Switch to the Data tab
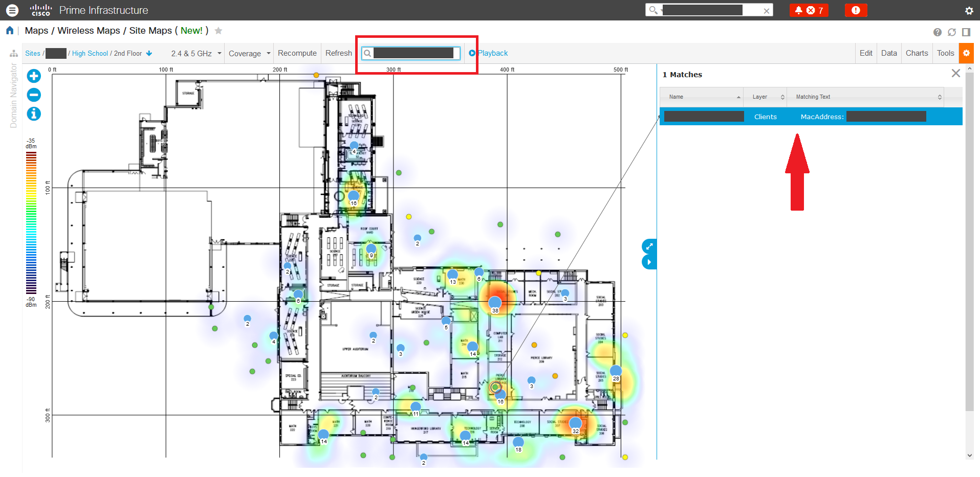Viewport: 980px width, 477px height. pos(889,53)
